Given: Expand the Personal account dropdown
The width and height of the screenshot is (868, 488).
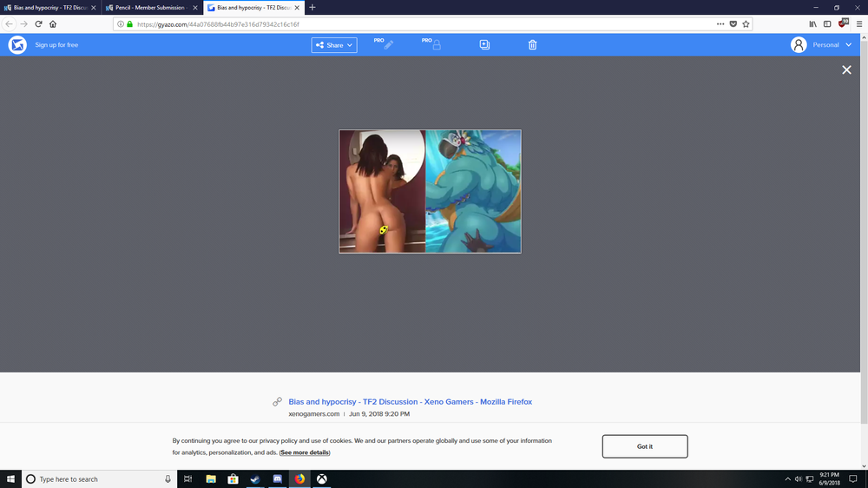Looking at the screenshot, I should pyautogui.click(x=832, y=45).
